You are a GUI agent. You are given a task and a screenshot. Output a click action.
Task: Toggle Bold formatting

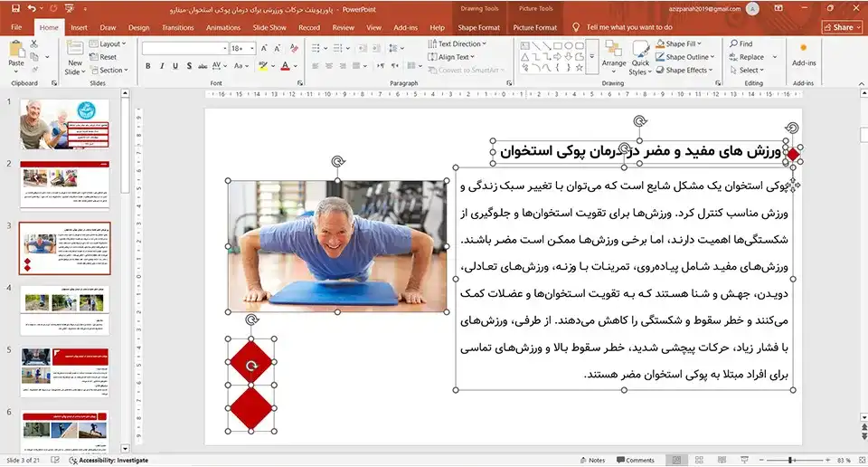click(147, 66)
